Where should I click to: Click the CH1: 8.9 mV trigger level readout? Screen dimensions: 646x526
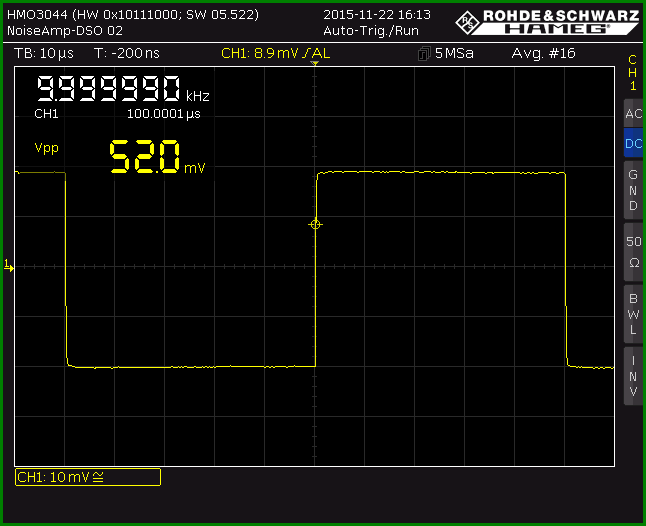[x=275, y=54]
